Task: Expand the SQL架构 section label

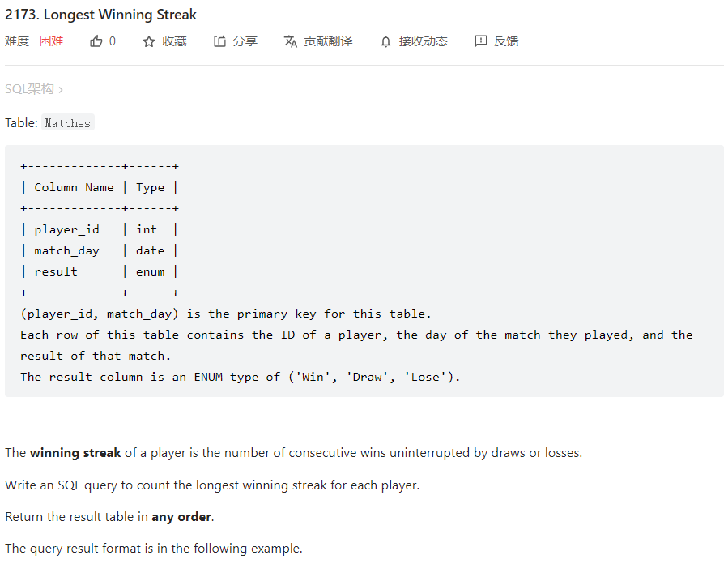Action: pos(29,89)
